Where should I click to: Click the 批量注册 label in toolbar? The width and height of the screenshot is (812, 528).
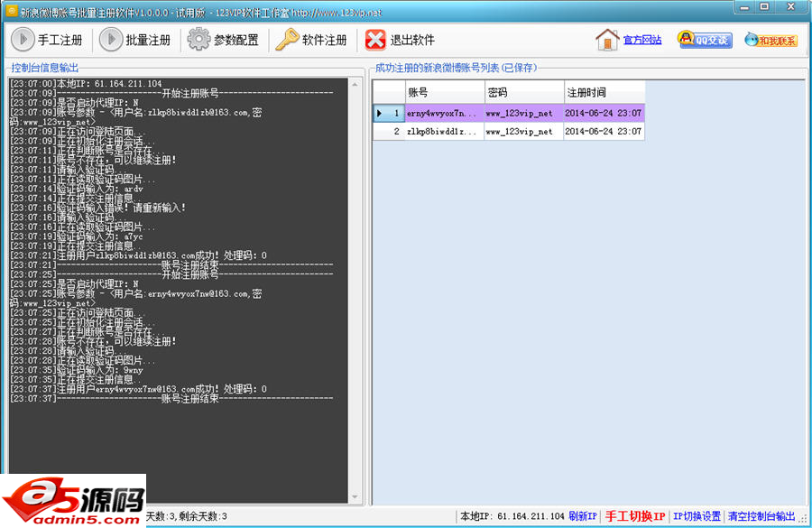[148, 40]
